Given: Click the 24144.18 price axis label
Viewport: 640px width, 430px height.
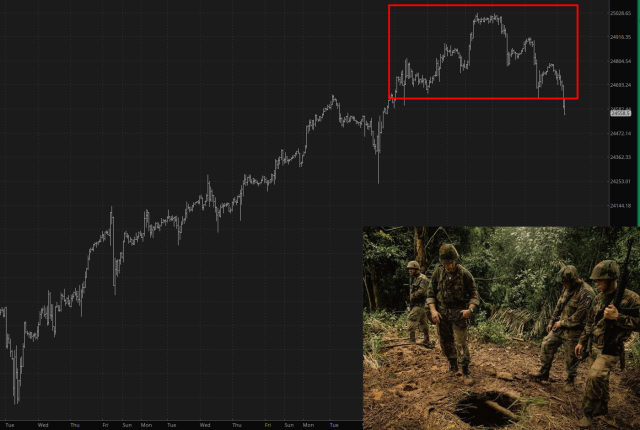Looking at the screenshot, I should click(x=620, y=206).
